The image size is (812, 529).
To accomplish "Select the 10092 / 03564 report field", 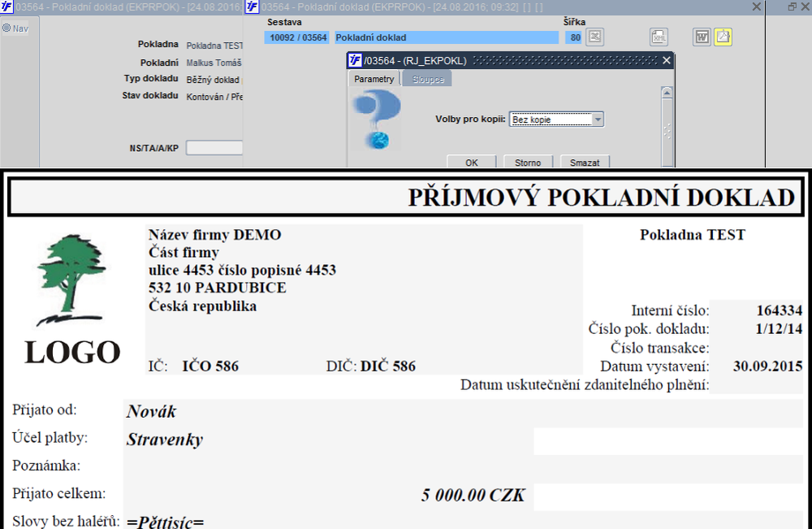I will coord(297,37).
